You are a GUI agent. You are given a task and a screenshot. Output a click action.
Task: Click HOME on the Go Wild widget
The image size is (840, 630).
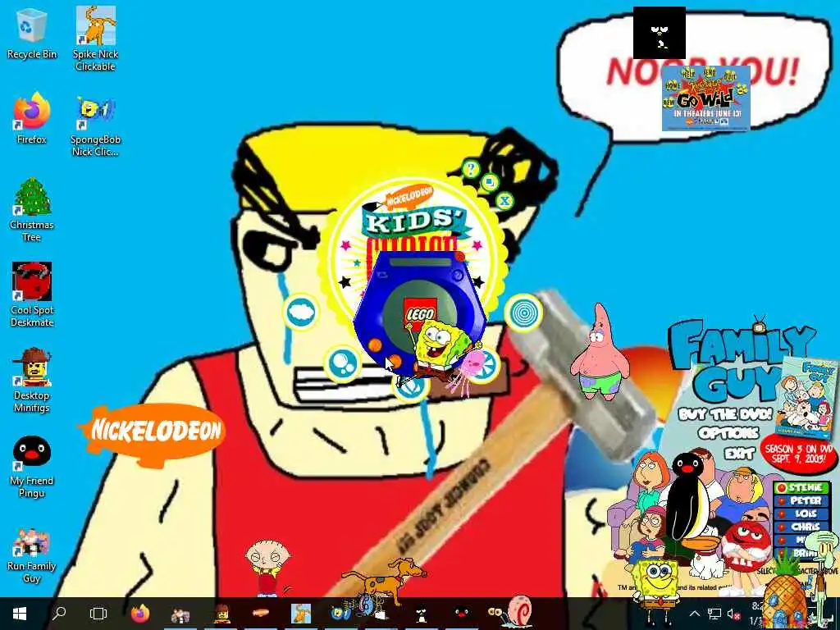pos(672,85)
